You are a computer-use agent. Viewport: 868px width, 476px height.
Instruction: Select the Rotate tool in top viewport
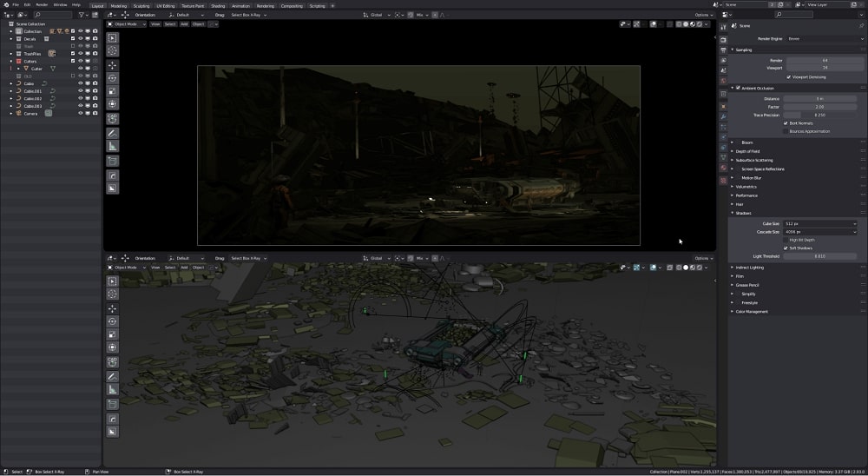point(113,78)
